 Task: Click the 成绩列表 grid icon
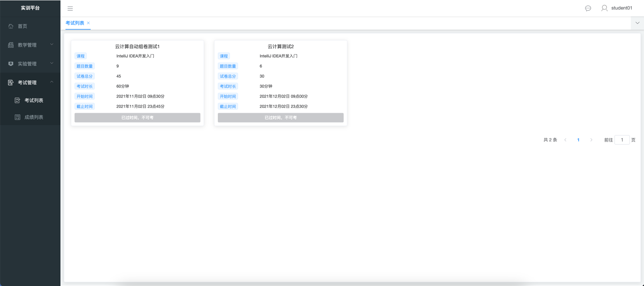[x=17, y=117]
